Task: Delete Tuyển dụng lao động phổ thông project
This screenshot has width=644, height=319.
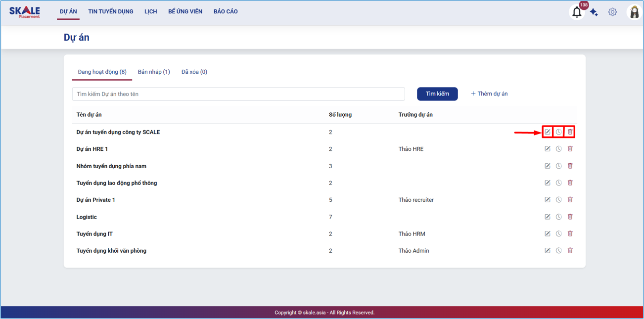Action: pos(570,183)
